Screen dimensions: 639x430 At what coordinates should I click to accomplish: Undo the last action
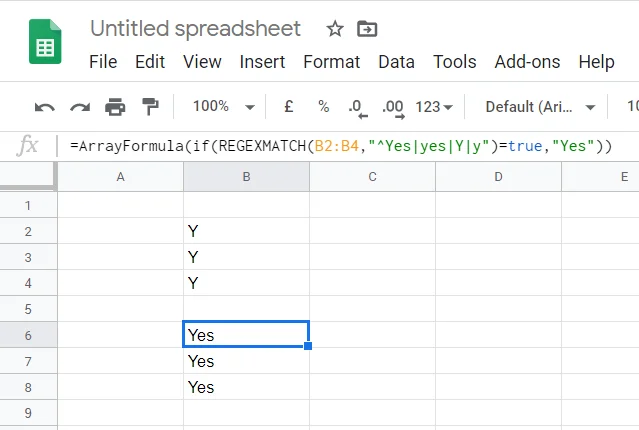click(45, 106)
